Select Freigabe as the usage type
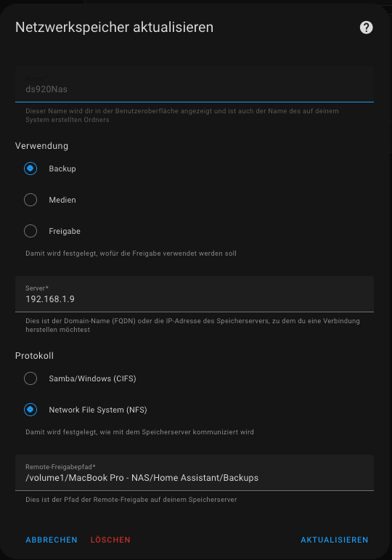This screenshot has width=392, height=560. pyautogui.click(x=30, y=231)
